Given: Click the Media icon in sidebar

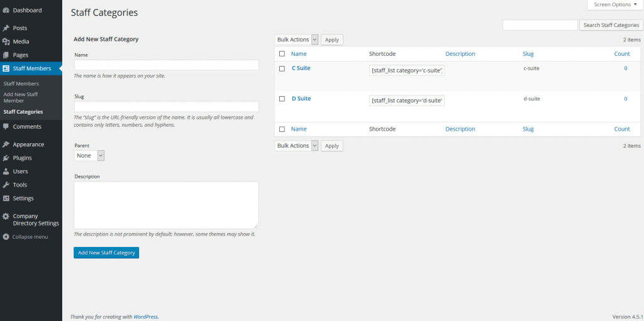Looking at the screenshot, I should click(6, 41).
